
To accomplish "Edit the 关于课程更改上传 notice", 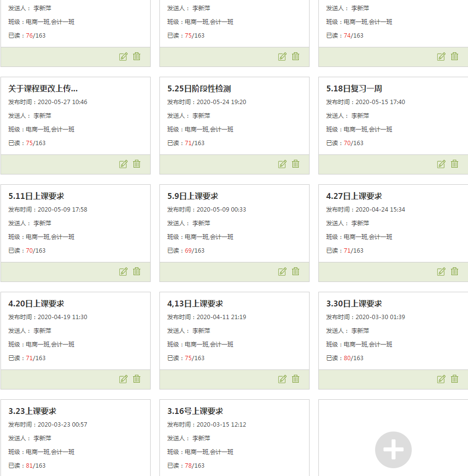I will coord(123,164).
